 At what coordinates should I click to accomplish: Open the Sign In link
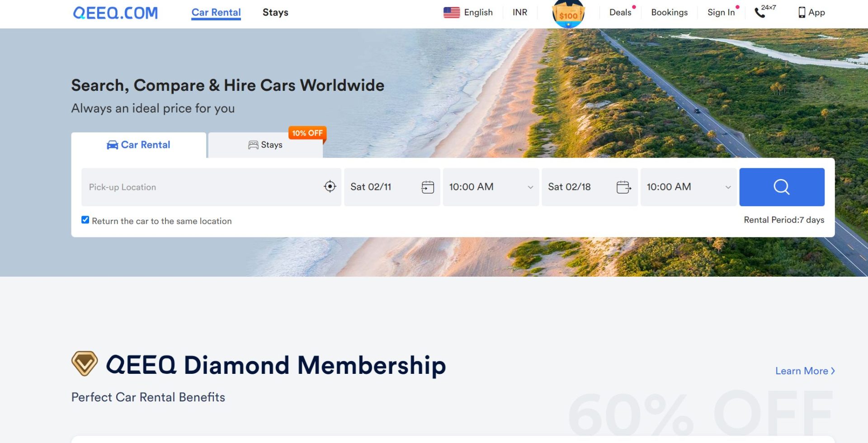pyautogui.click(x=721, y=12)
